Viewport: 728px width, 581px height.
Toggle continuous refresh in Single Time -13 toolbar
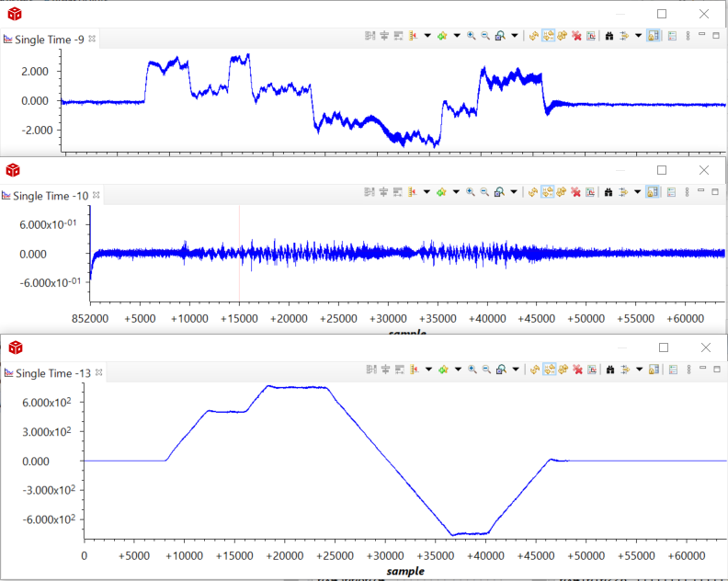pyautogui.click(x=547, y=370)
